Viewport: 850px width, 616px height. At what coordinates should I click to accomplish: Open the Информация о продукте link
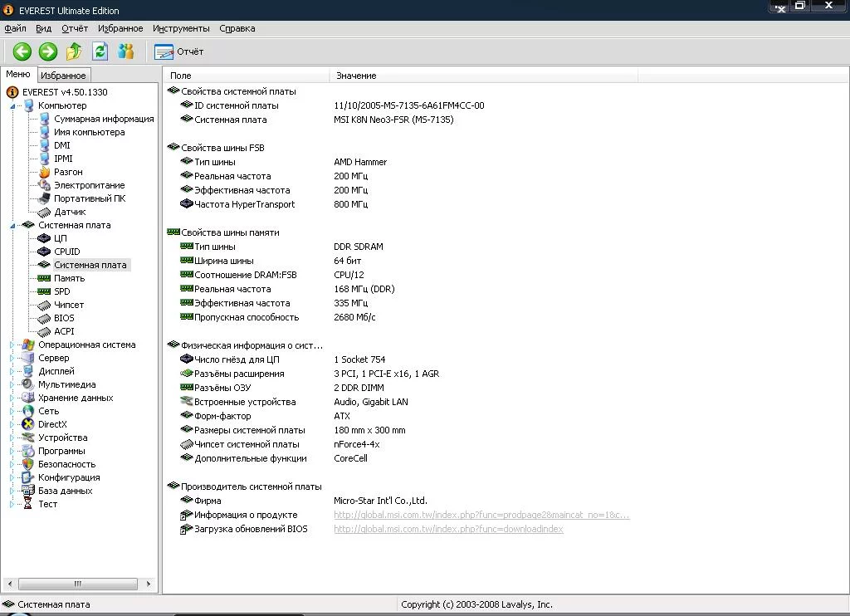click(x=481, y=516)
